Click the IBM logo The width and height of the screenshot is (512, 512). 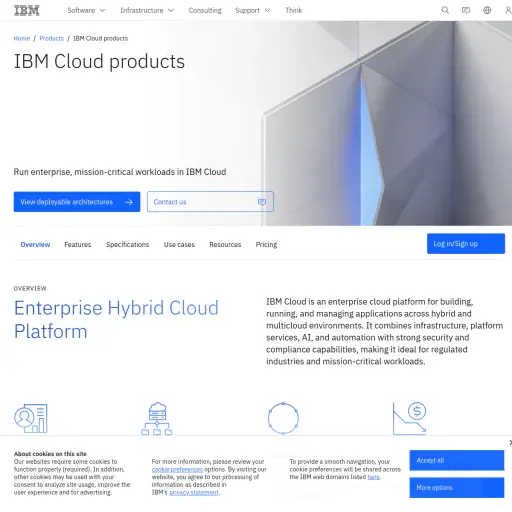coord(27,10)
